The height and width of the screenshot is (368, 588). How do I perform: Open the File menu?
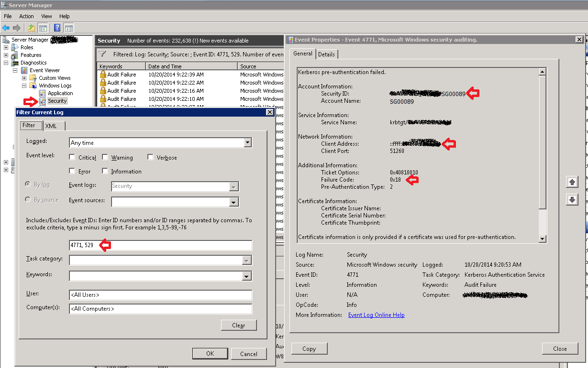tap(8, 16)
